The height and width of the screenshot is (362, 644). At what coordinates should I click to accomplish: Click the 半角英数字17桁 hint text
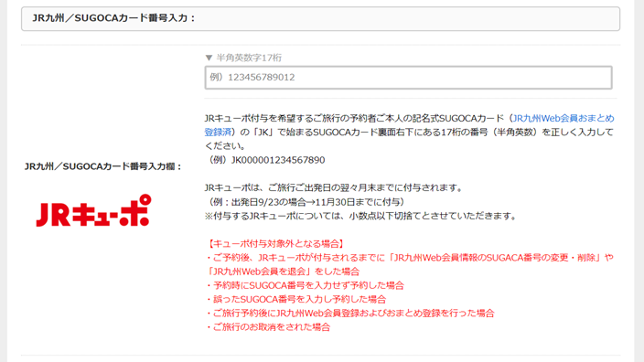click(249, 58)
